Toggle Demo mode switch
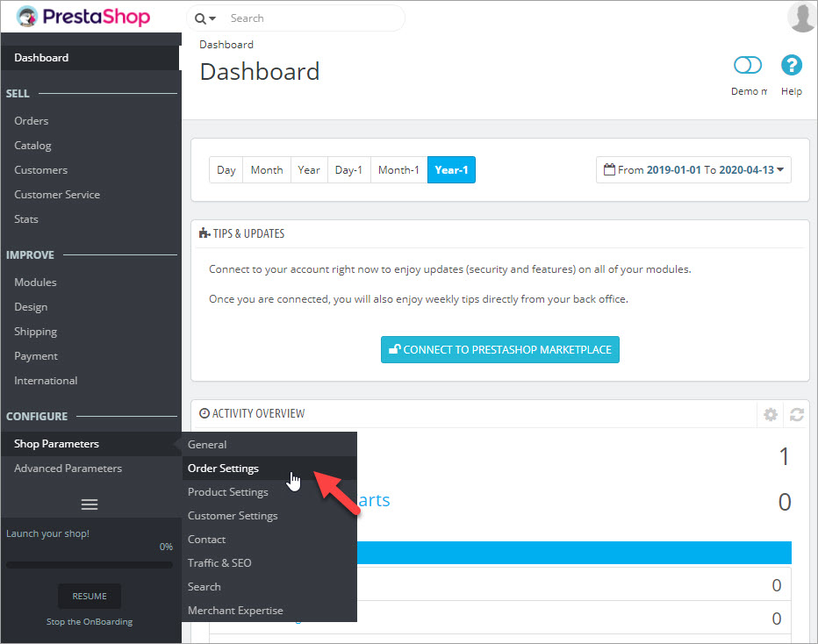Screen dimensions: 818x644 [748, 65]
